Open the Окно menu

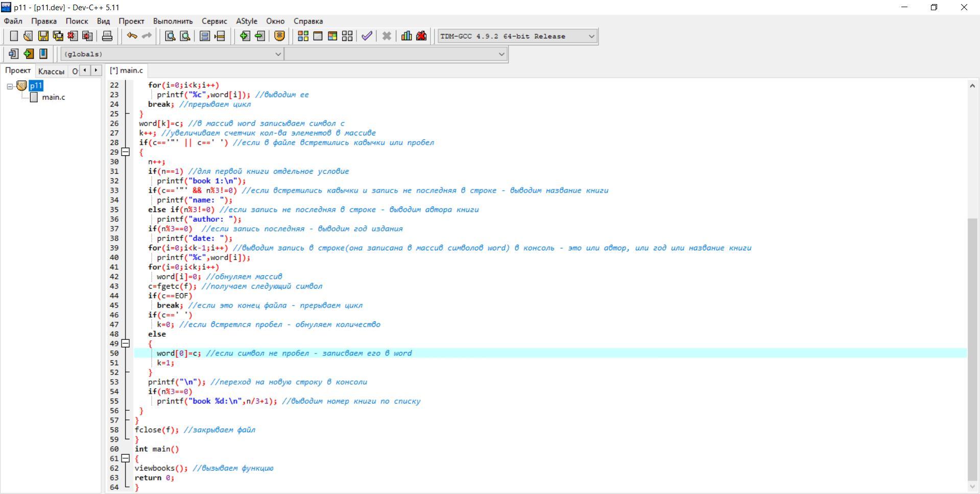point(275,21)
